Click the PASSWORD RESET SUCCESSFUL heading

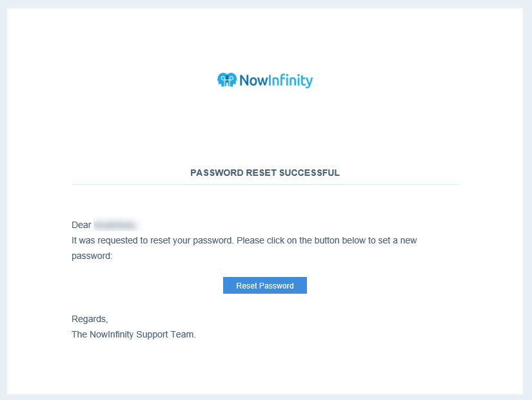265,173
